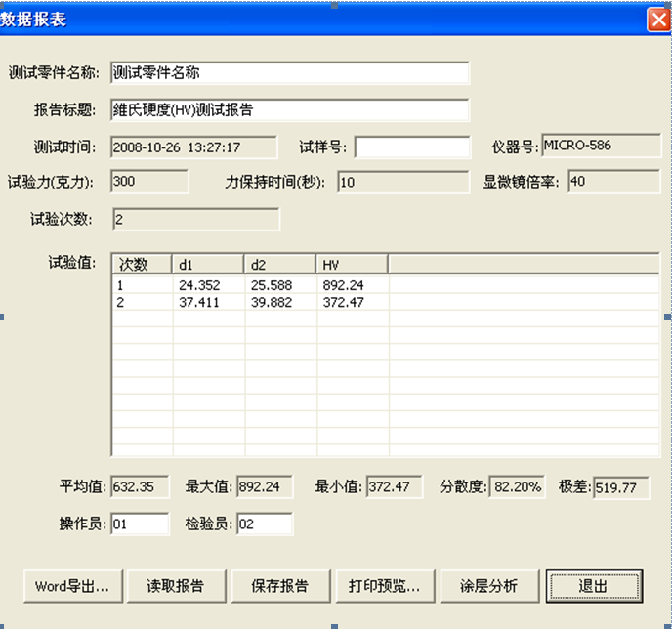The width and height of the screenshot is (672, 629).
Task: Click the 仪器号 field showing MICRO-586
Action: [x=600, y=147]
